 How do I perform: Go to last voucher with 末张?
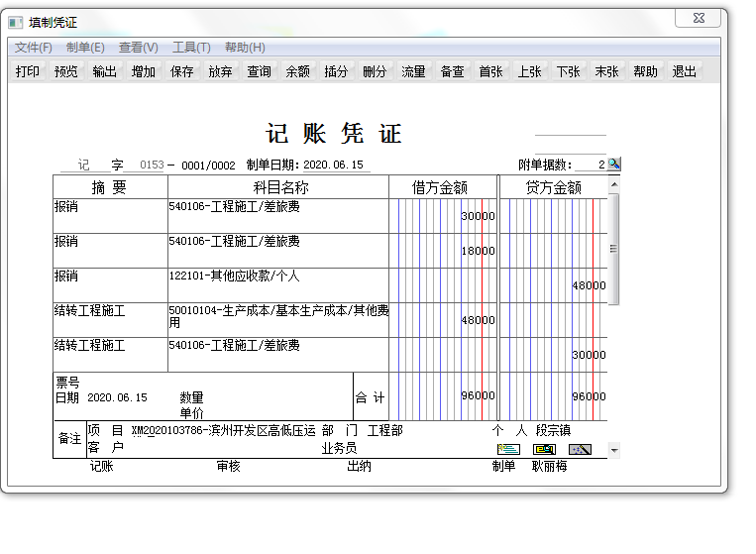606,71
